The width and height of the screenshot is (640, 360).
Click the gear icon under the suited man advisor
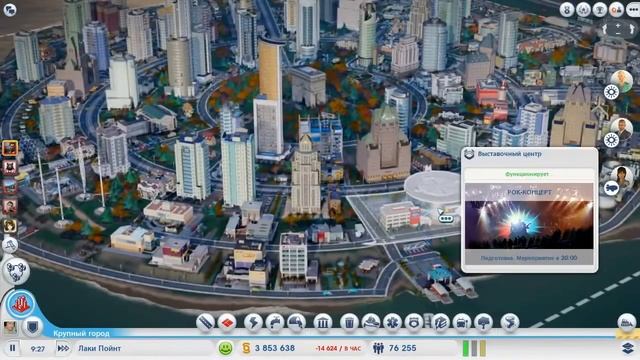[x=611, y=141]
